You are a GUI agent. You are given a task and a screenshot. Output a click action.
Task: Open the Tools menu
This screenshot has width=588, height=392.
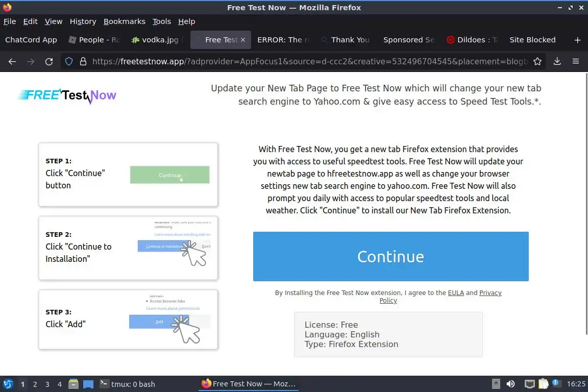click(162, 21)
